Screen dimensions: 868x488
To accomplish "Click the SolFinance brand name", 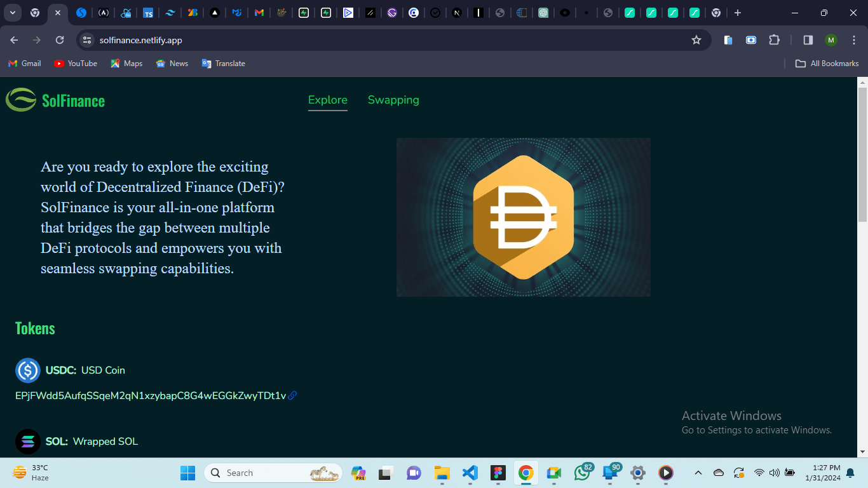I will (x=73, y=100).
